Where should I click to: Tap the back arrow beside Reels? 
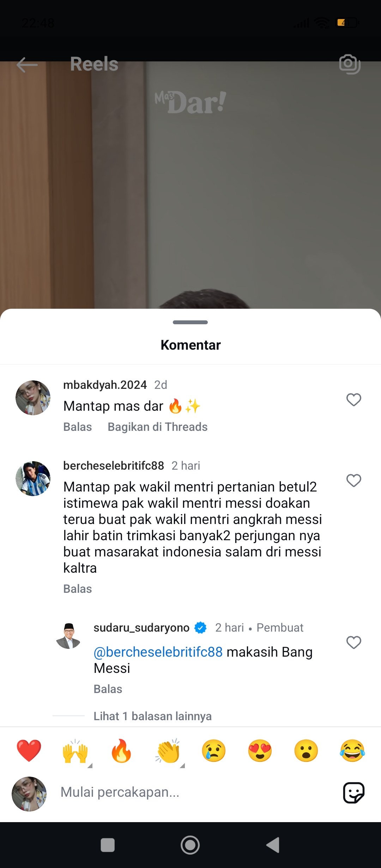coord(27,65)
